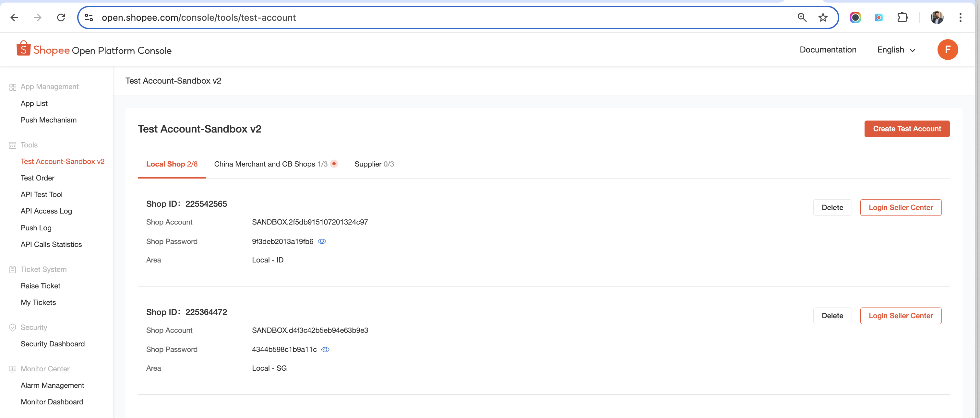
Task: Toggle password visibility for shop 225542565
Action: tap(322, 242)
